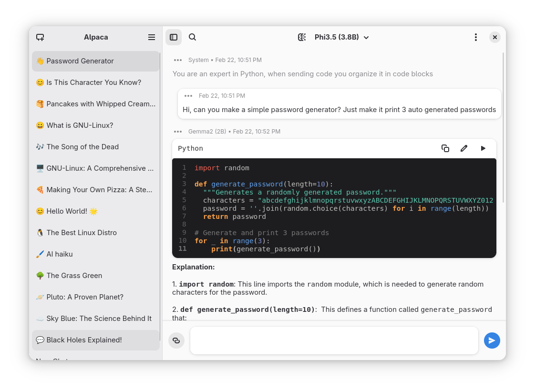The width and height of the screenshot is (535, 392).
Task: Open the model manager brain icon
Action: click(302, 37)
